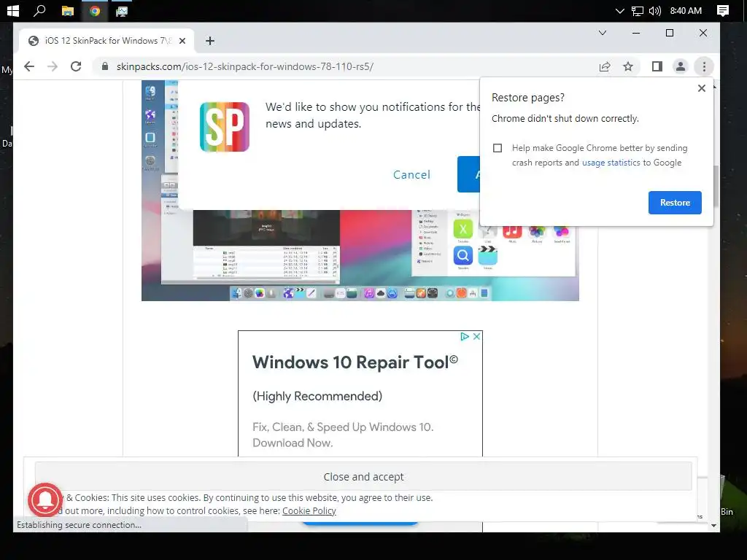The height and width of the screenshot is (560, 747).
Task: Open the network status tray icon
Action: pyautogui.click(x=638, y=11)
